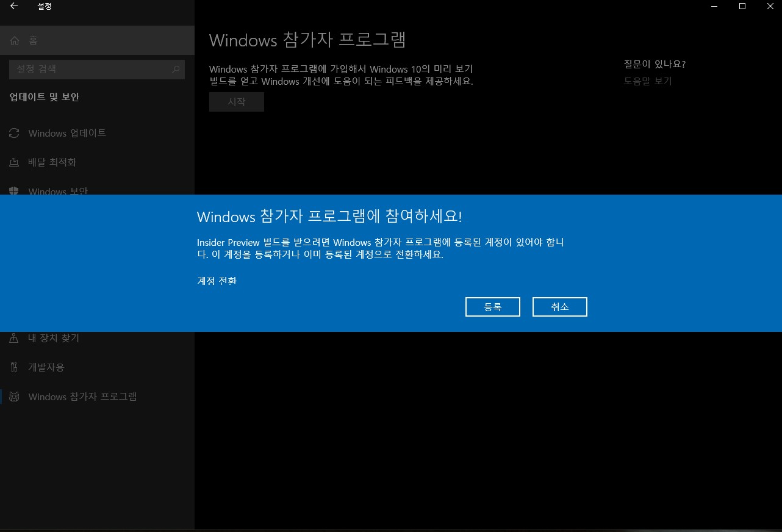Maximize the Settings window
The height and width of the screenshot is (532, 782).
coord(742,6)
